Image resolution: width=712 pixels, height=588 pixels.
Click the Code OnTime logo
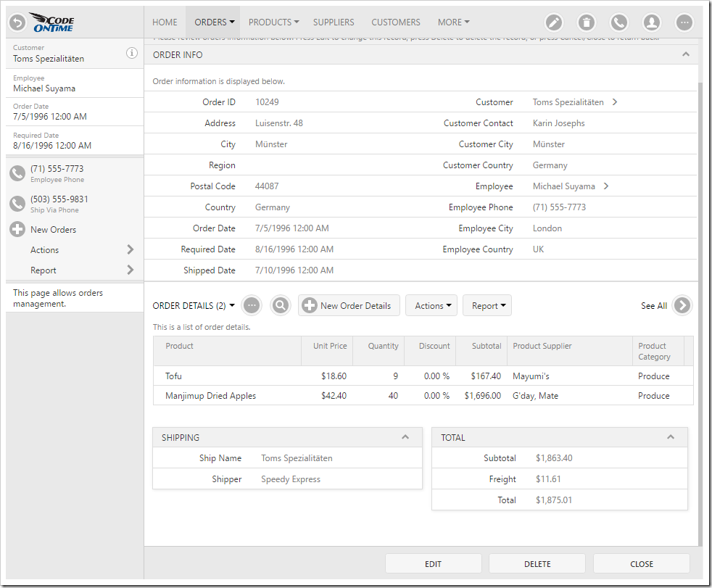coord(51,22)
